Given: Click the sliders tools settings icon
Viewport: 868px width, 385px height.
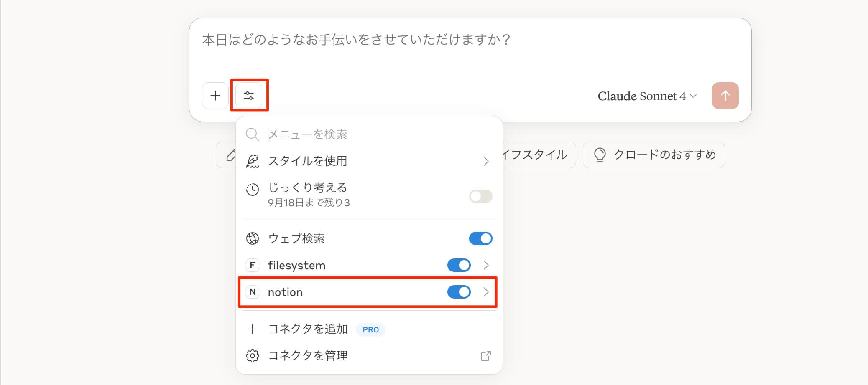Looking at the screenshot, I should 249,96.
